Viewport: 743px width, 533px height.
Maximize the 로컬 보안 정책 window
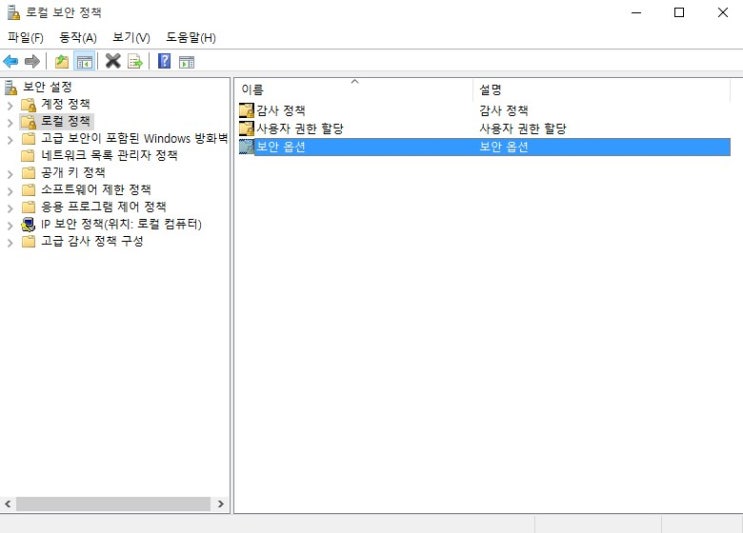(x=679, y=13)
